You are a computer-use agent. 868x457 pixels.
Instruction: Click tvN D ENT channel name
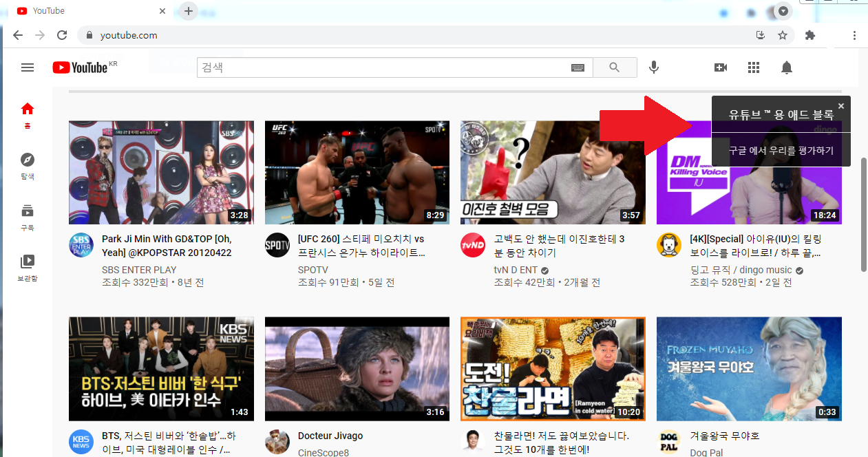coord(516,270)
